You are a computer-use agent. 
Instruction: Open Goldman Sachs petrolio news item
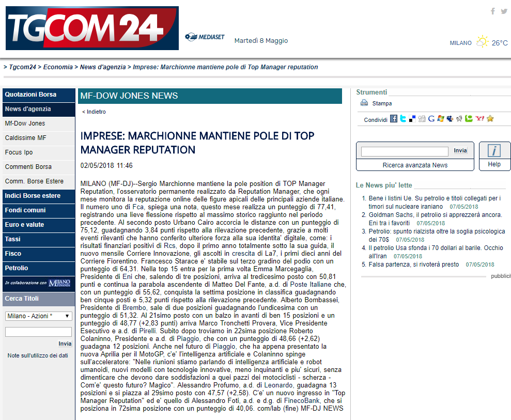pos(436,219)
